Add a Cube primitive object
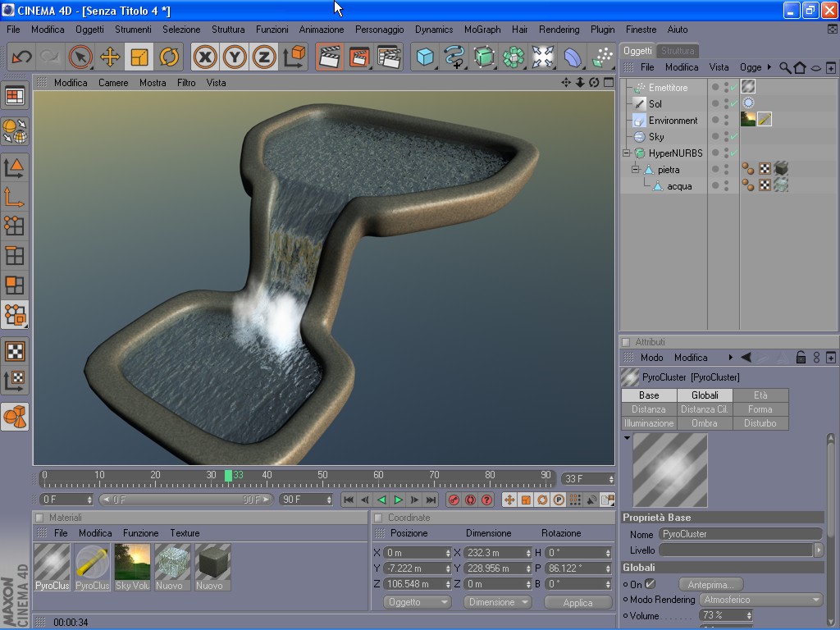This screenshot has width=840, height=630. point(425,57)
